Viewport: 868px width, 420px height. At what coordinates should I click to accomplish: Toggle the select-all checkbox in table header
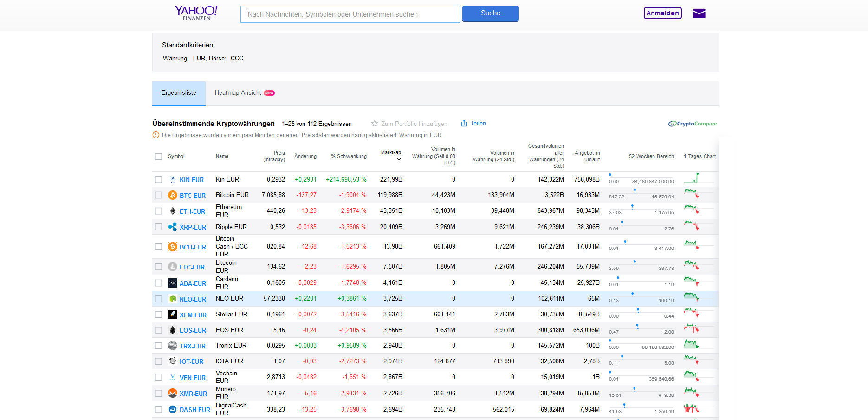click(159, 157)
